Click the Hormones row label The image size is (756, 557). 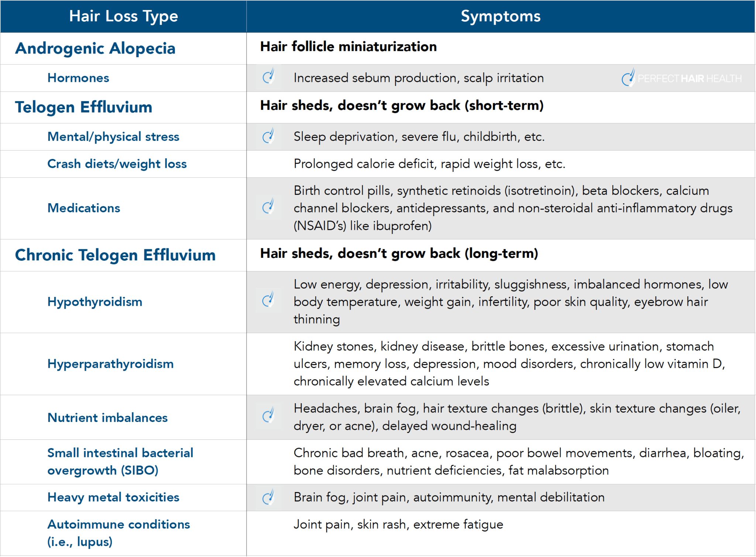coord(78,78)
